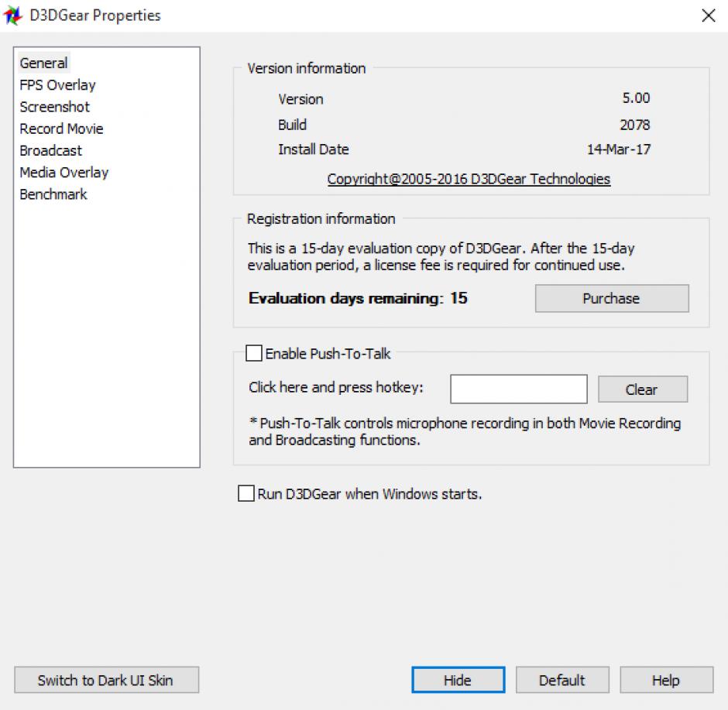Enable Push-To-Talk checkbox
The width and height of the screenshot is (728, 710).
(x=253, y=353)
